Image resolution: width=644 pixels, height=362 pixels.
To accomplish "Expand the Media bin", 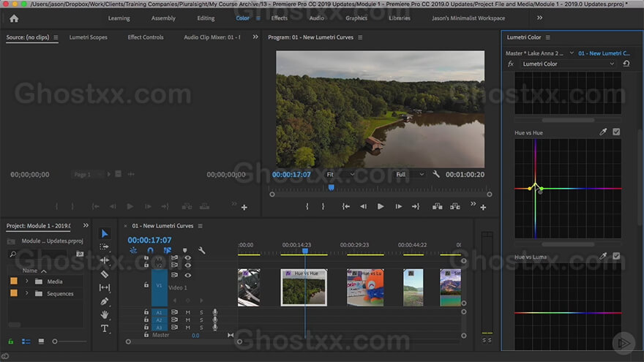I will point(26,282).
